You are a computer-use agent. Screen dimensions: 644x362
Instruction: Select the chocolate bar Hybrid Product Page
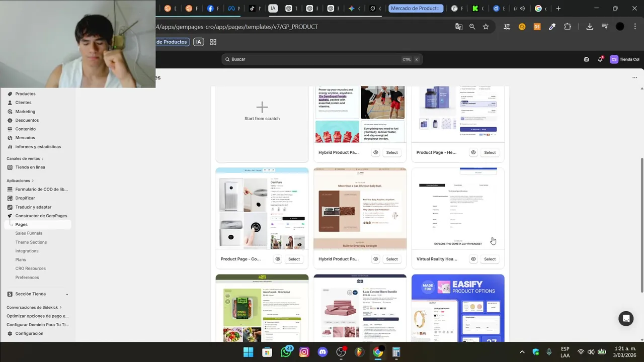click(x=392, y=259)
